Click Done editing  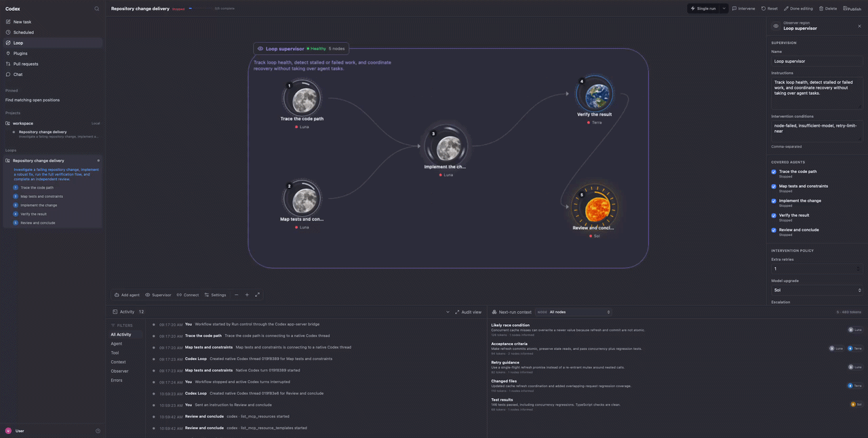click(798, 8)
